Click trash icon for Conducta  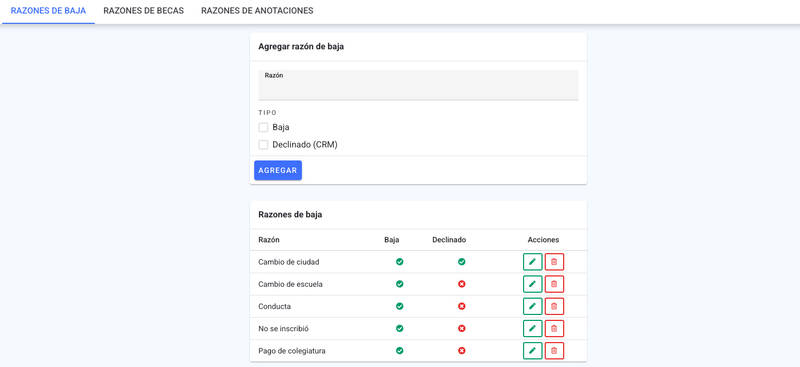pos(554,306)
